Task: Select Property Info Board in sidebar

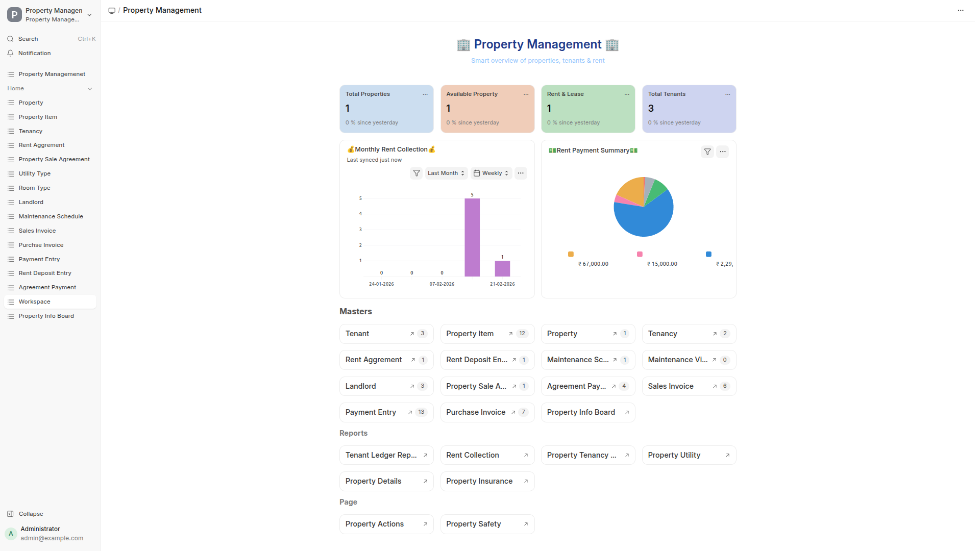Action: [x=50, y=316]
